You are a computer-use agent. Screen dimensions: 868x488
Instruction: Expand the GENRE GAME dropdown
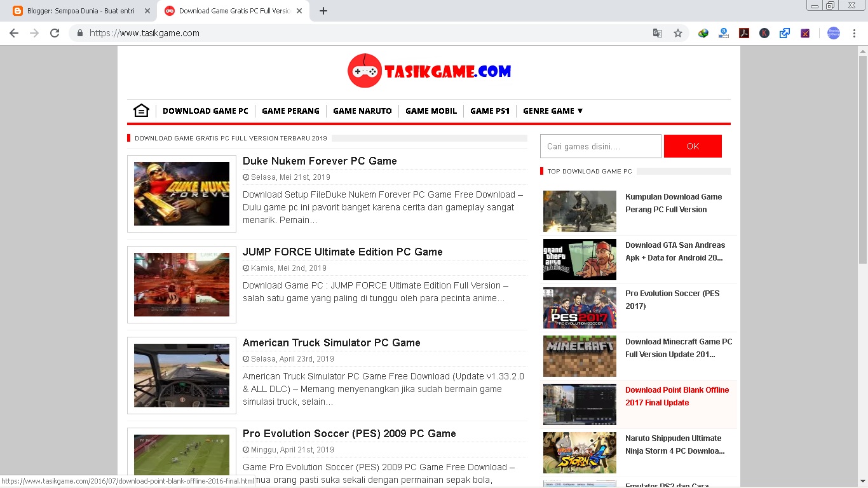[553, 111]
